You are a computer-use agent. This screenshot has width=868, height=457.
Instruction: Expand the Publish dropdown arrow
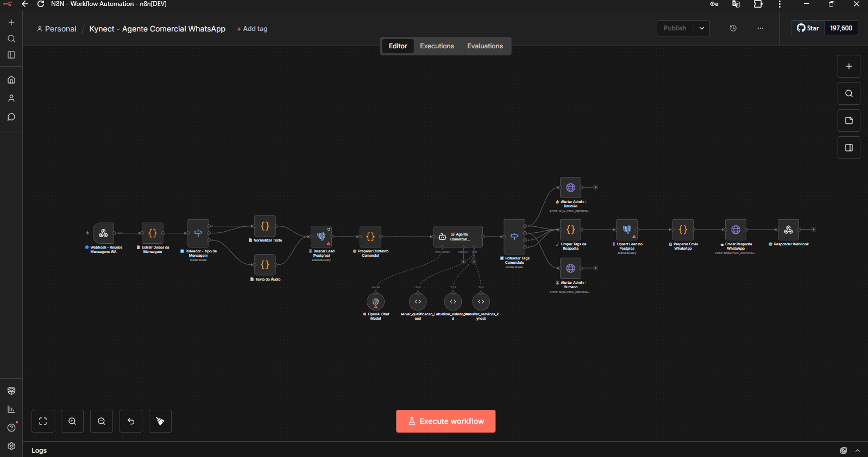702,28
